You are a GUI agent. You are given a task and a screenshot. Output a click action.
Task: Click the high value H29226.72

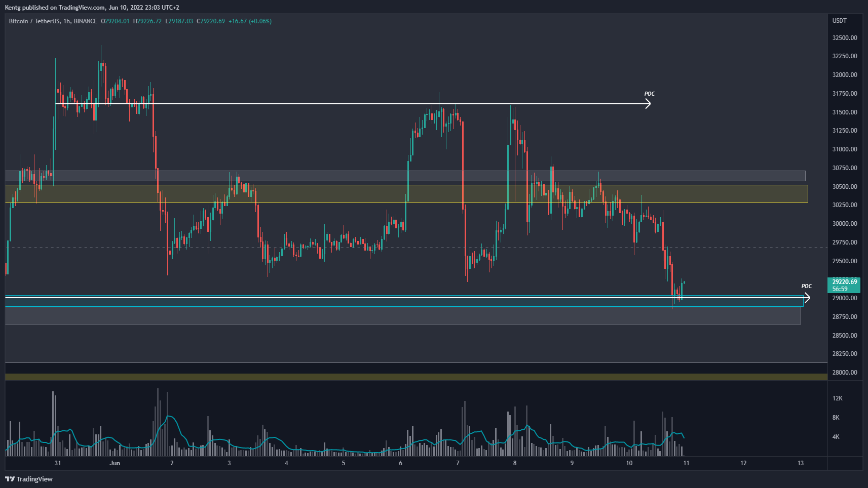click(x=147, y=21)
